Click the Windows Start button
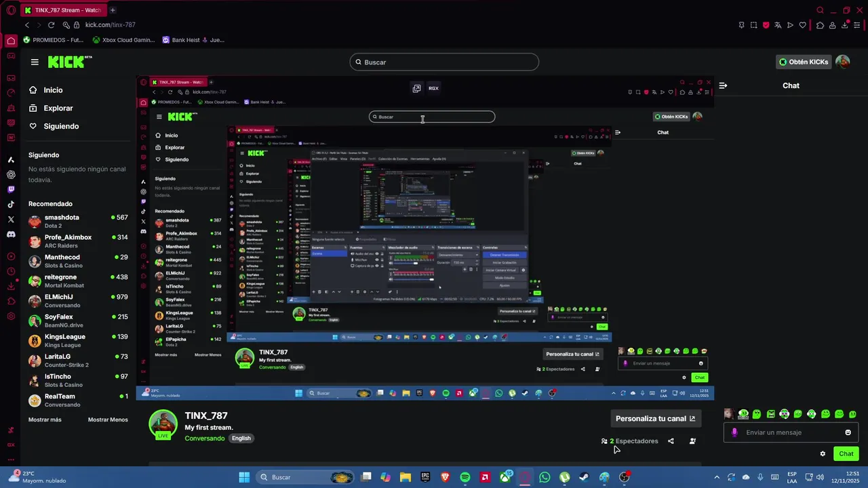This screenshot has height=488, width=868. pos(244,477)
